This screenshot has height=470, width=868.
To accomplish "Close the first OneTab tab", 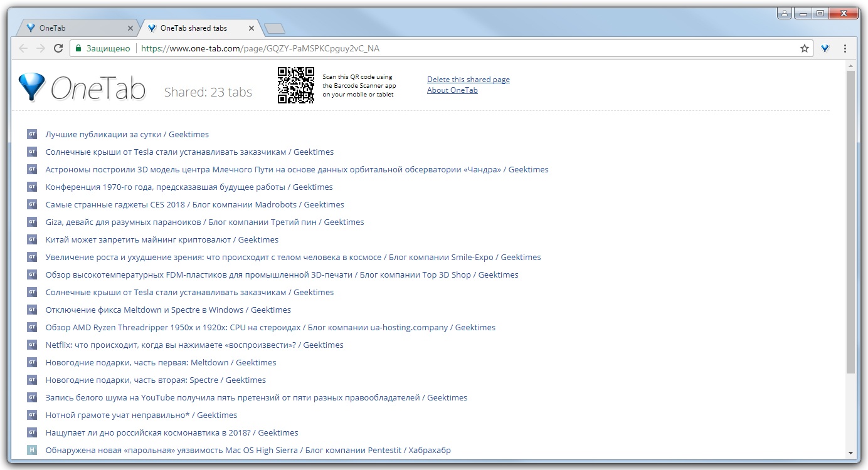I will [130, 28].
